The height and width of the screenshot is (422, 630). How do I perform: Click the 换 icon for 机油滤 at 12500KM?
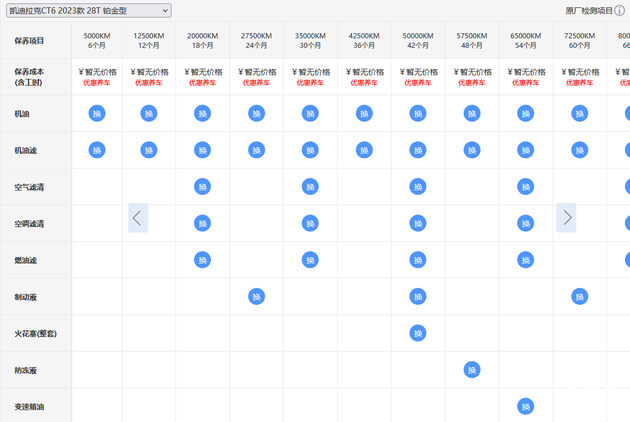tap(149, 150)
